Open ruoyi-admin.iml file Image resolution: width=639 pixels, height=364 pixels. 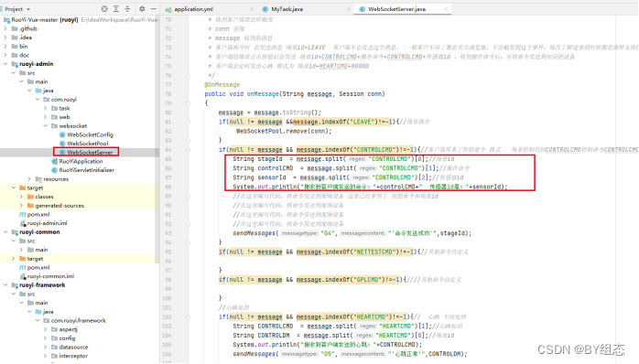47,223
